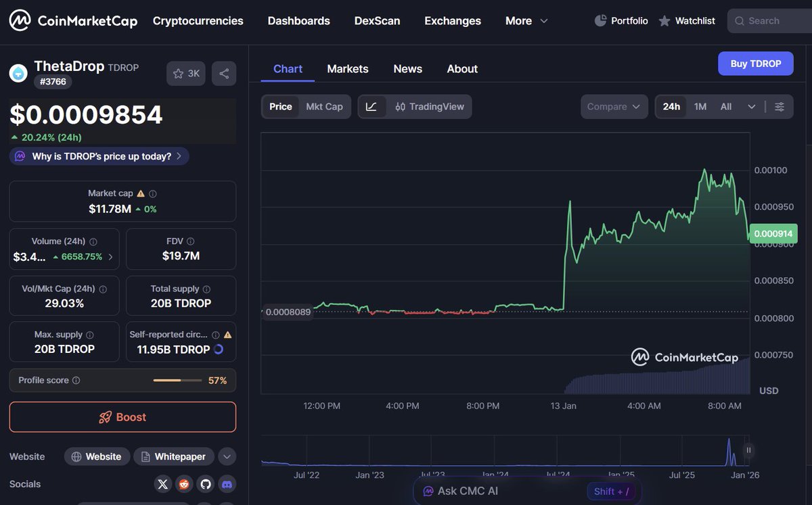812x505 pixels.
Task: Click the ThetaDrop coin logo
Action: [x=18, y=73]
